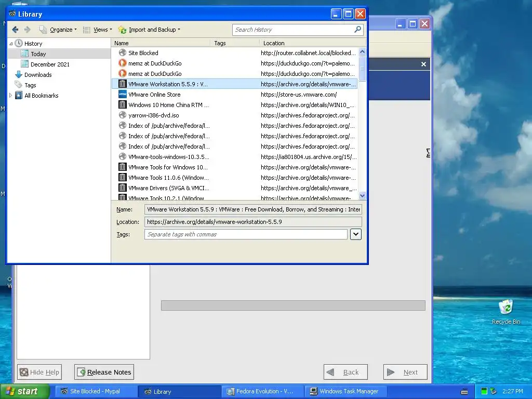532x399 pixels.
Task: Click the green CPU usage tray icon
Action: pos(484,391)
